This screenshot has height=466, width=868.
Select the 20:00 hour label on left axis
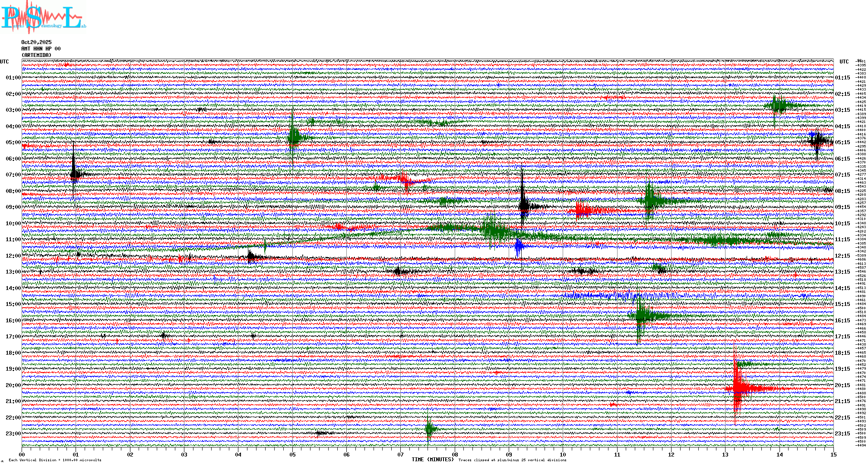pyautogui.click(x=13, y=385)
